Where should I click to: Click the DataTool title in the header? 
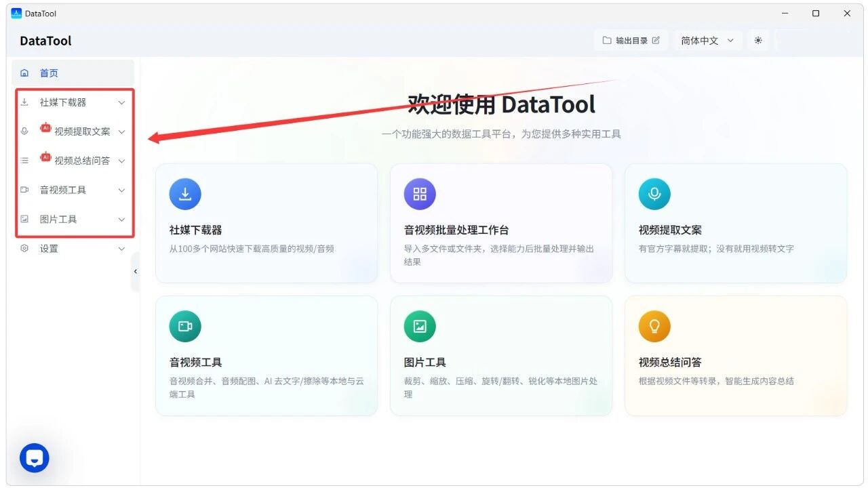45,41
